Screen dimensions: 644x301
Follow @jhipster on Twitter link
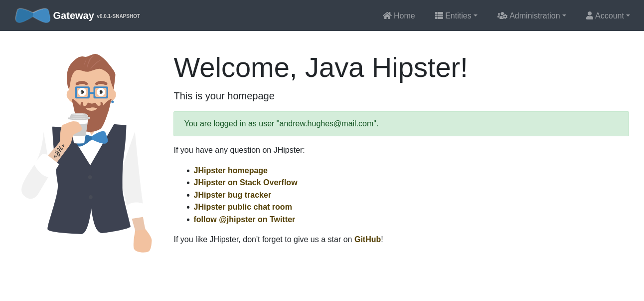click(x=244, y=220)
